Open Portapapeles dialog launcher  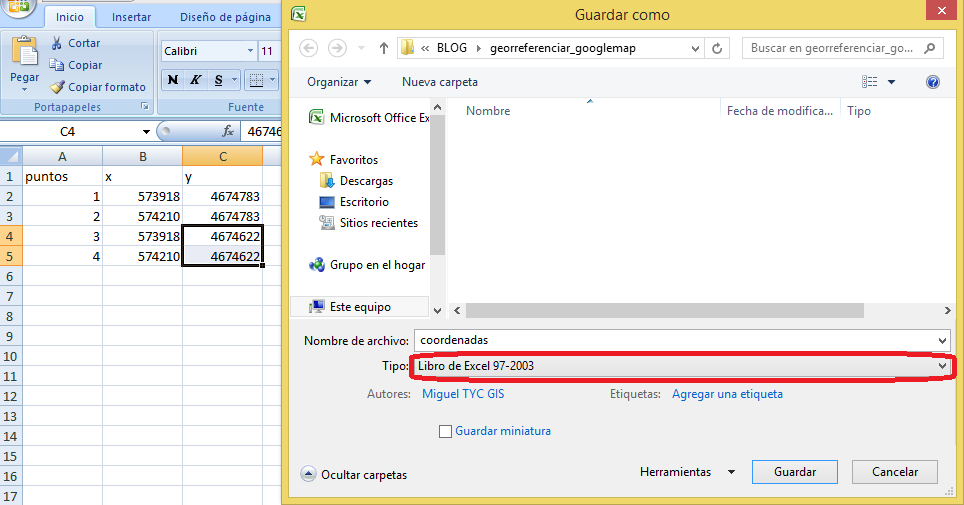tap(145, 106)
